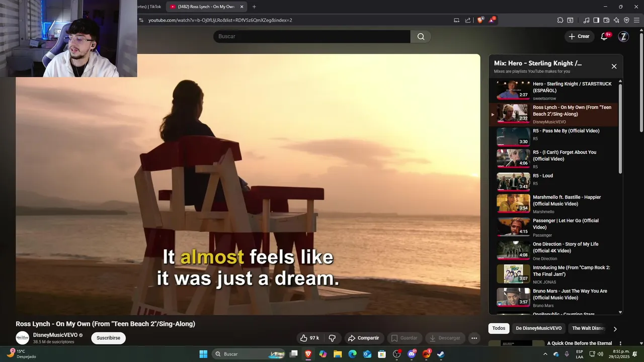Open File Explorer from taskbar
644x362 pixels.
[338, 354]
